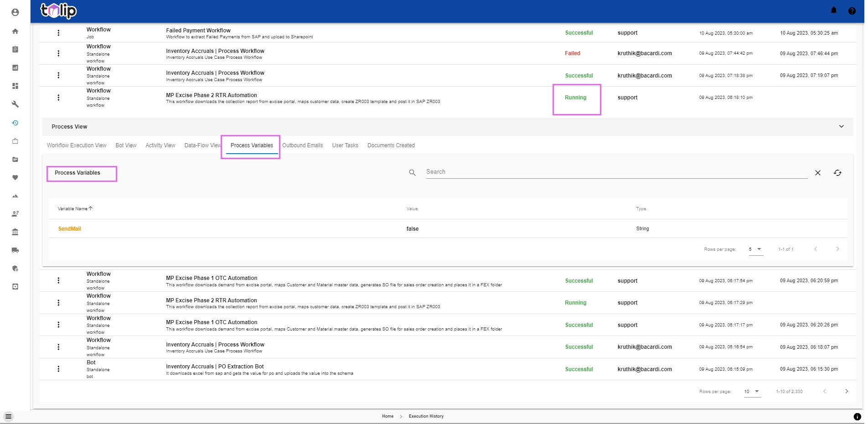Switch to Data-Flow View tab

(x=202, y=145)
